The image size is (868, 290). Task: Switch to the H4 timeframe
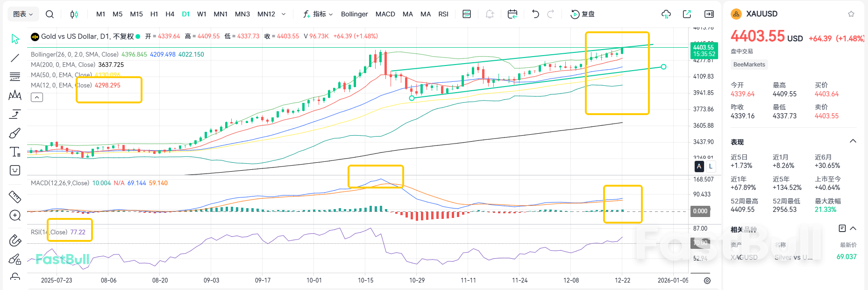pyautogui.click(x=170, y=14)
